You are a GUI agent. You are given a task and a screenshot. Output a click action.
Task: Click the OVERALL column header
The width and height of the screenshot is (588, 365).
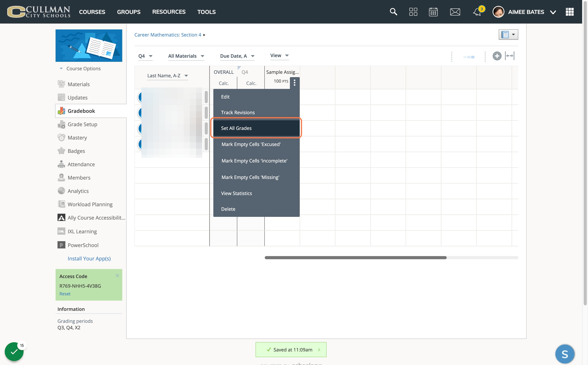click(x=224, y=72)
